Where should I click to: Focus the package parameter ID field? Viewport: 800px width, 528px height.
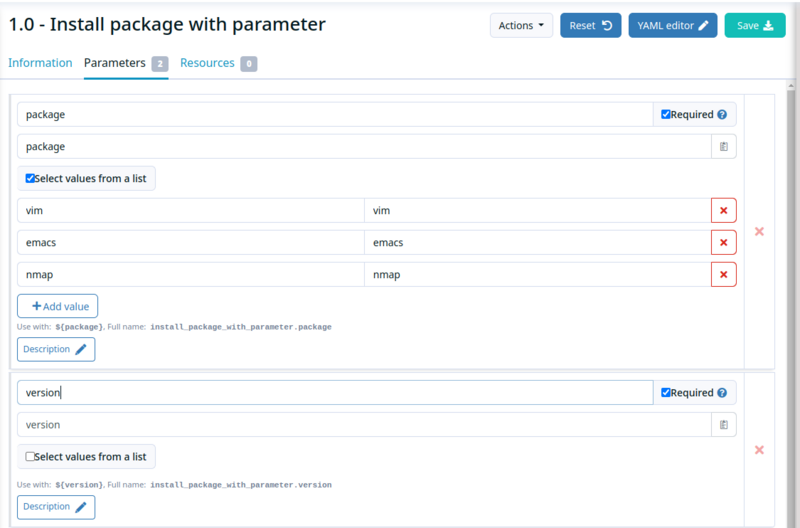click(364, 146)
